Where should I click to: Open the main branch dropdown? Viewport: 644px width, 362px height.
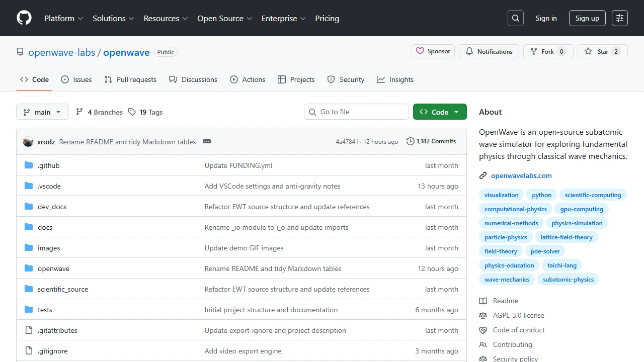pyautogui.click(x=42, y=112)
